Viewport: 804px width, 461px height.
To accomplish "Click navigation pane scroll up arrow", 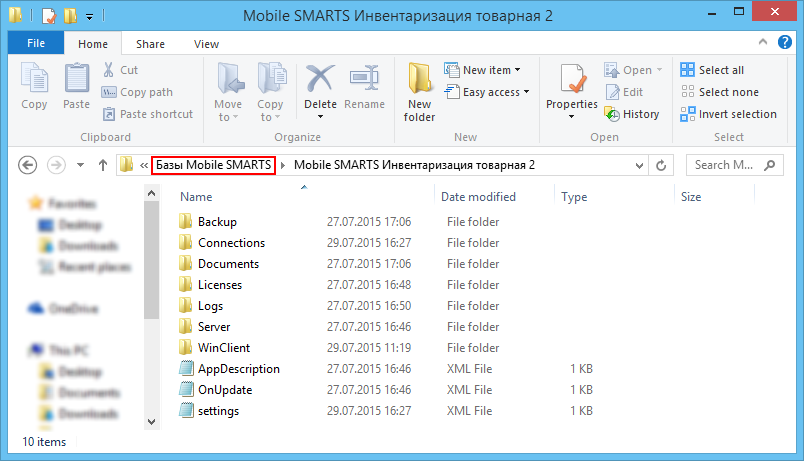I will tap(151, 193).
